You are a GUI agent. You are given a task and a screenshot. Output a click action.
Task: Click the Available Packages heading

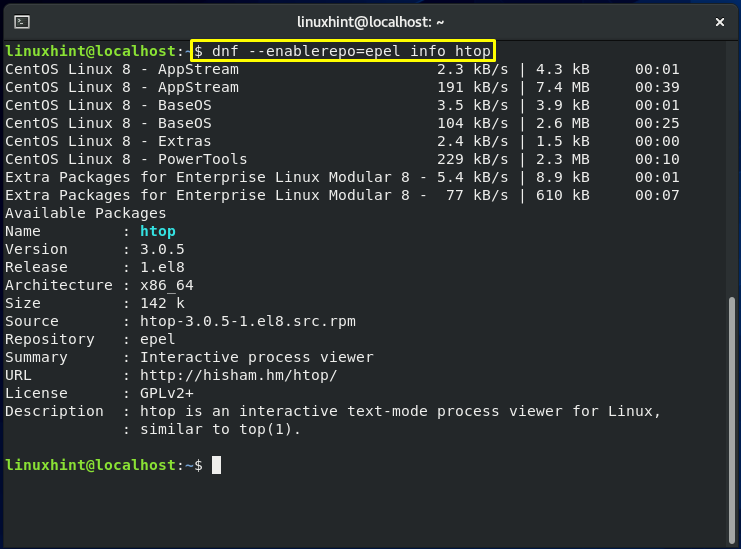(x=86, y=214)
